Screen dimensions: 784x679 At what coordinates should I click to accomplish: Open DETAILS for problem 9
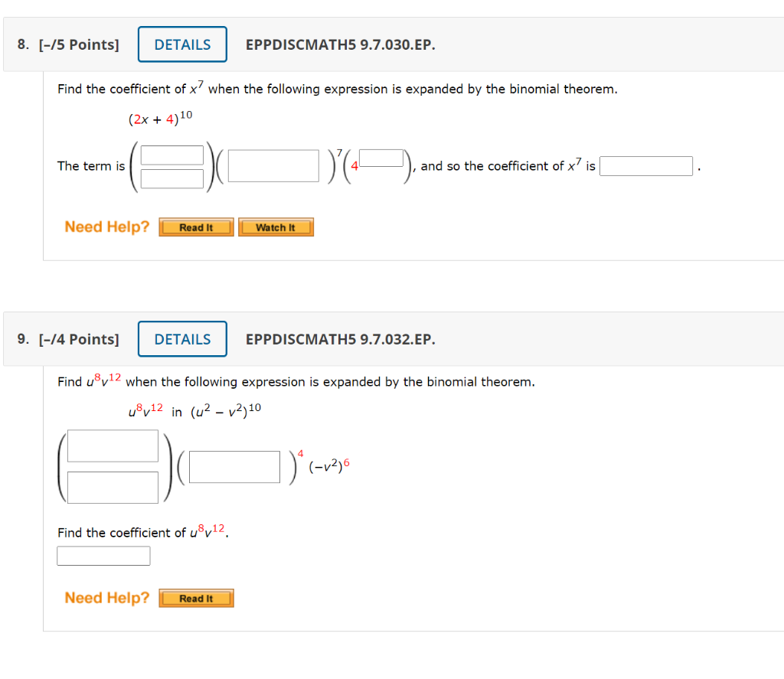181,338
